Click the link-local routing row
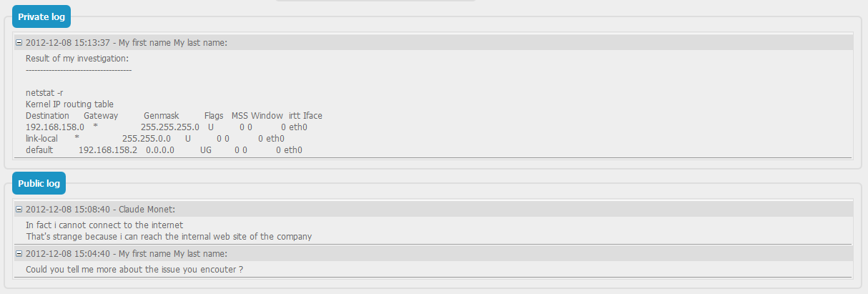 (x=154, y=139)
